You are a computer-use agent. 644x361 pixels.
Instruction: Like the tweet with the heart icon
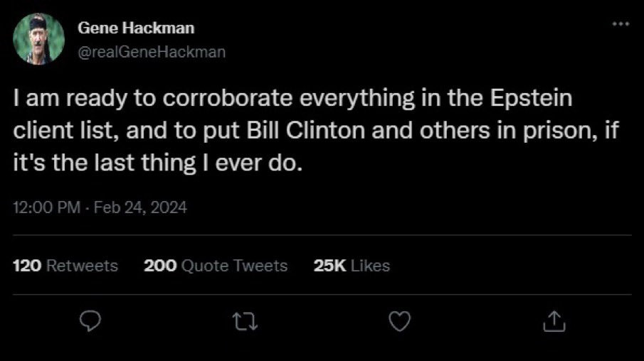400,323
